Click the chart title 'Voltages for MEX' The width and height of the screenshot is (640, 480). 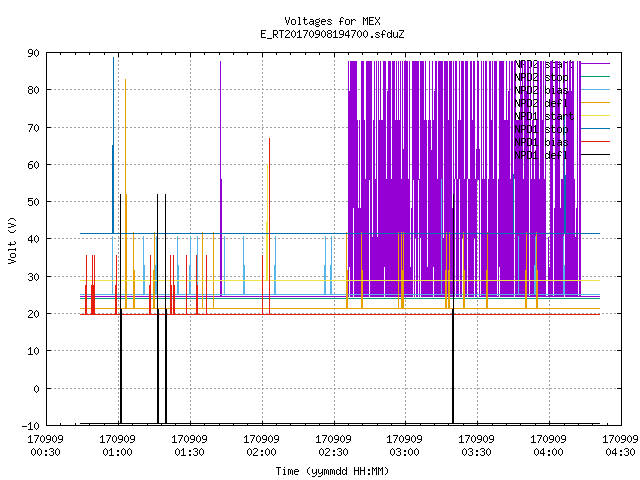tap(332, 21)
